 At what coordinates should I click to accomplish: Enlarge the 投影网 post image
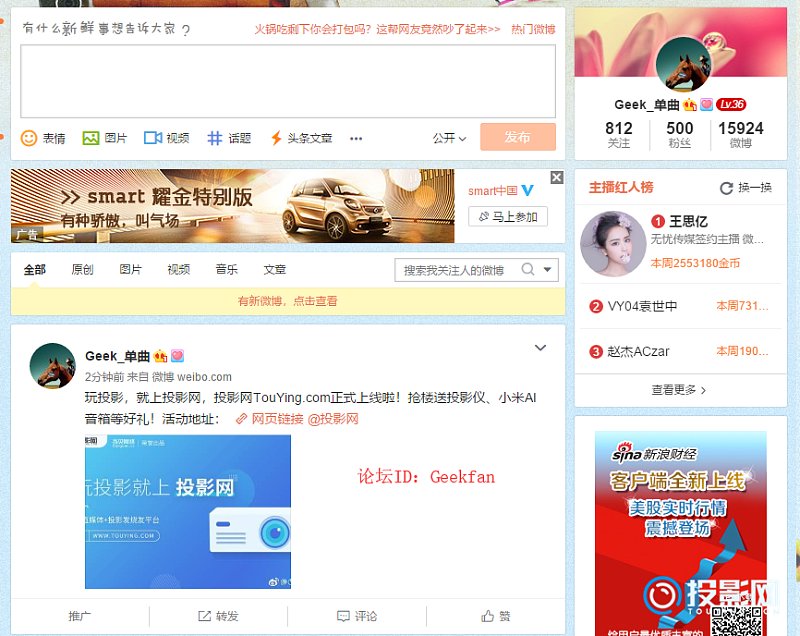[x=188, y=512]
